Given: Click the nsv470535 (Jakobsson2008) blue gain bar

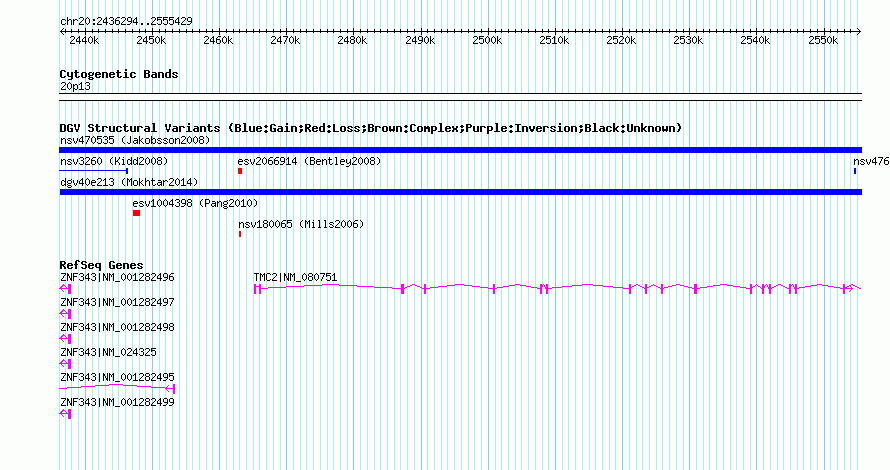Looking at the screenshot, I should coord(460,150).
